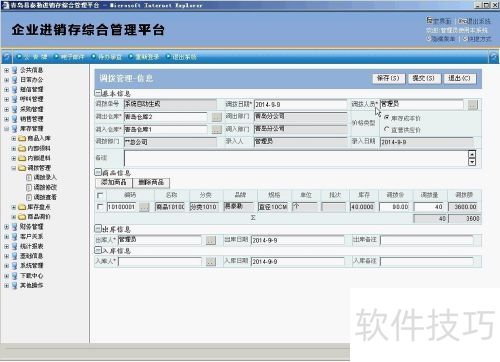Open the picker button beside 出库人 field
This screenshot has height=362, width=500.
click(x=211, y=240)
